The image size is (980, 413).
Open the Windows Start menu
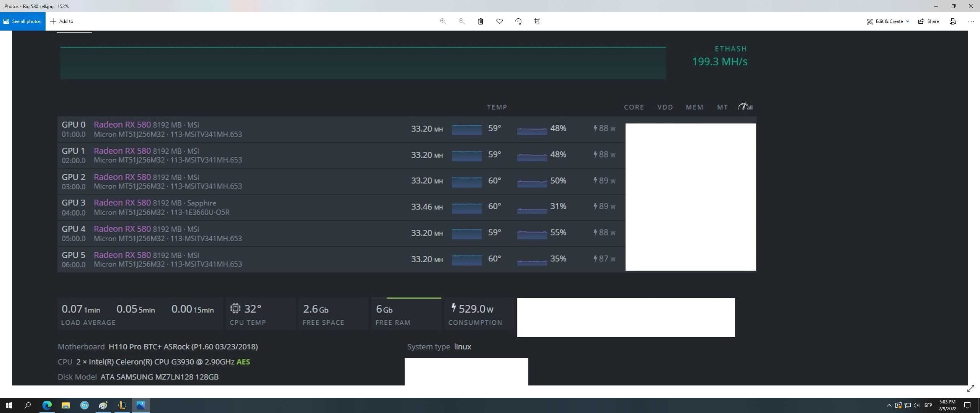(9, 405)
